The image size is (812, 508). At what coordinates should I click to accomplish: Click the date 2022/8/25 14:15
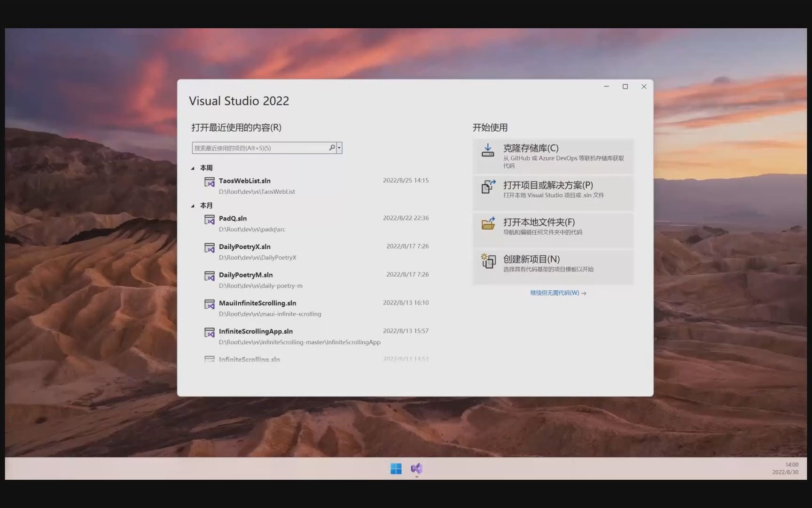406,180
